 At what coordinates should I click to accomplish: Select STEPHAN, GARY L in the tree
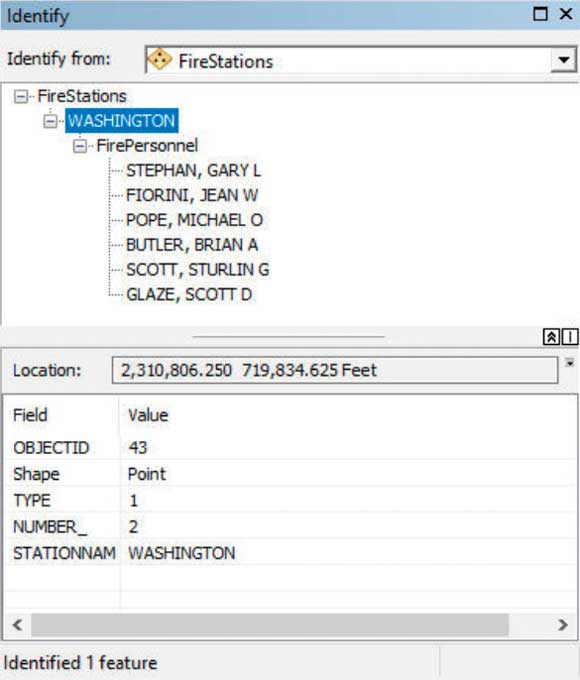[x=193, y=170]
